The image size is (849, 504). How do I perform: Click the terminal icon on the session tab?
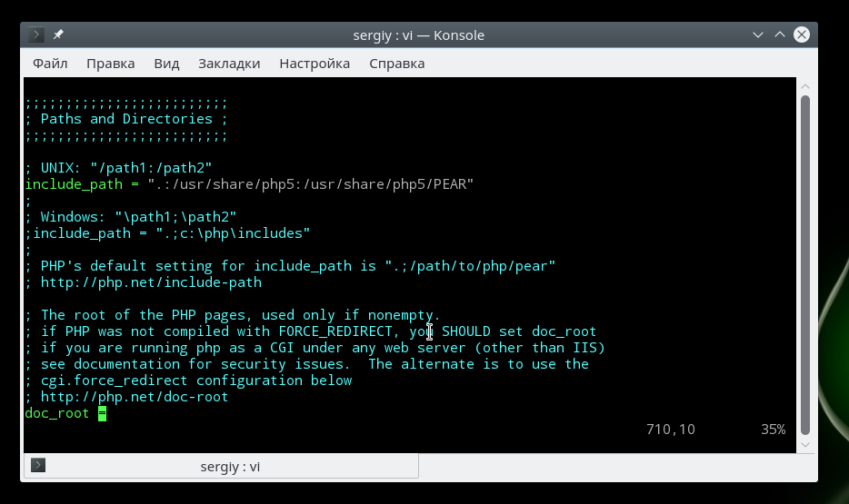point(38,465)
